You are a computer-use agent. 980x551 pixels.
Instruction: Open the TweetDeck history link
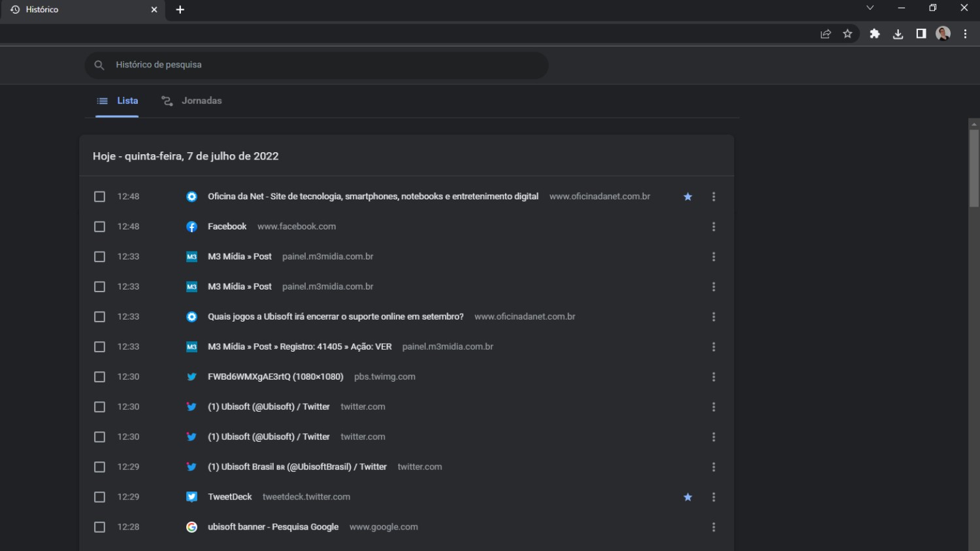click(x=230, y=497)
